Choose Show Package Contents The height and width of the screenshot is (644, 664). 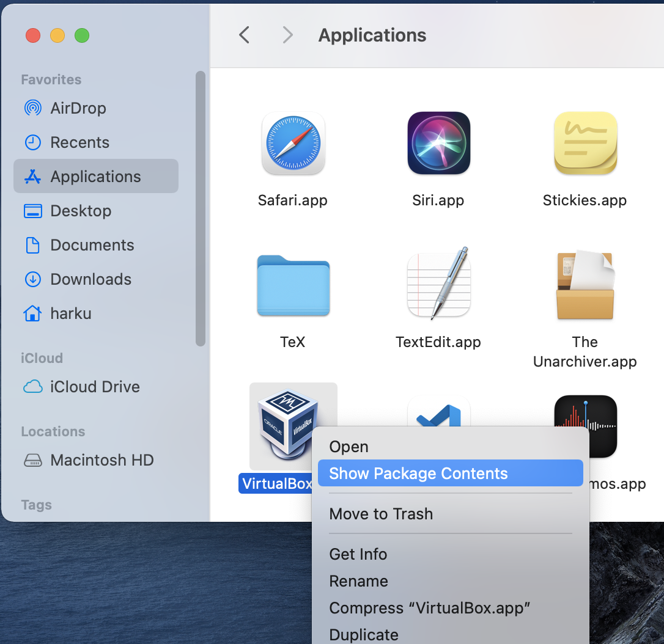point(450,473)
